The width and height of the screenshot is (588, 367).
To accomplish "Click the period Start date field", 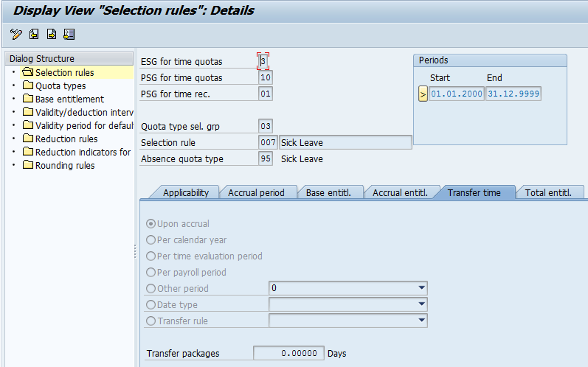I will [457, 94].
